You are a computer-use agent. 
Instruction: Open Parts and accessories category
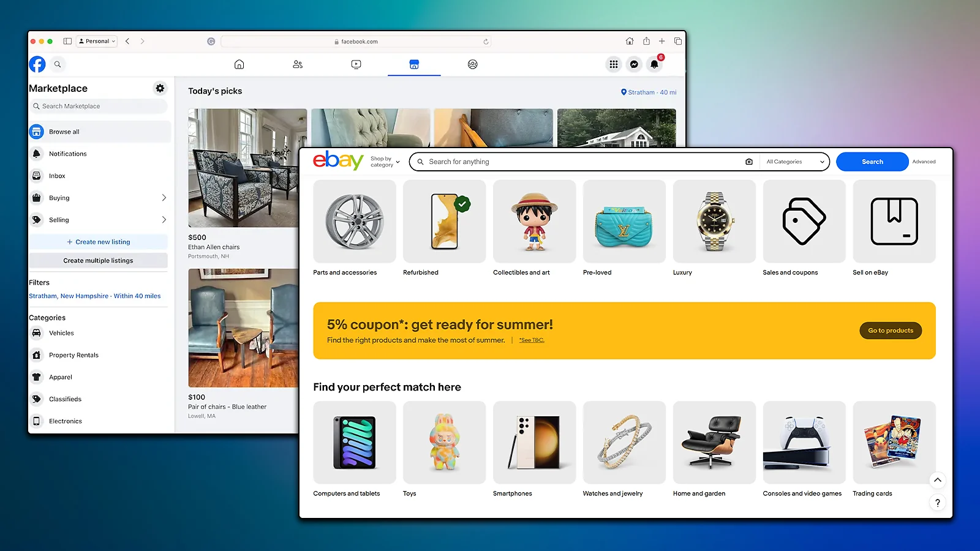click(x=355, y=228)
